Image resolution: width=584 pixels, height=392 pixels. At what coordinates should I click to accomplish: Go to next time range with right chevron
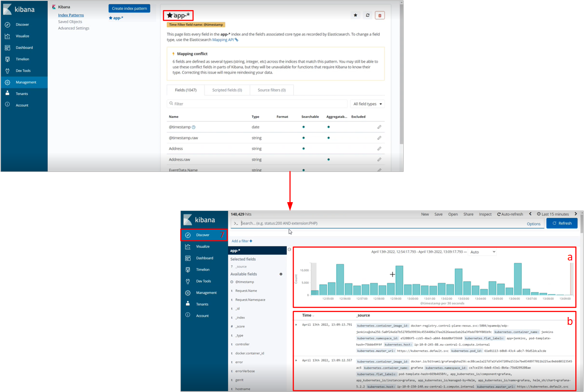576,214
